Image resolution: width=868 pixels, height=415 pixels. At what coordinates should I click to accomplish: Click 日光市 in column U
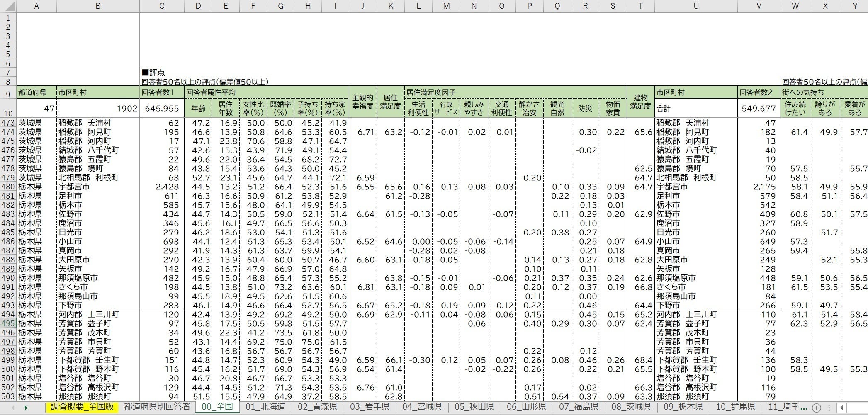696,233
